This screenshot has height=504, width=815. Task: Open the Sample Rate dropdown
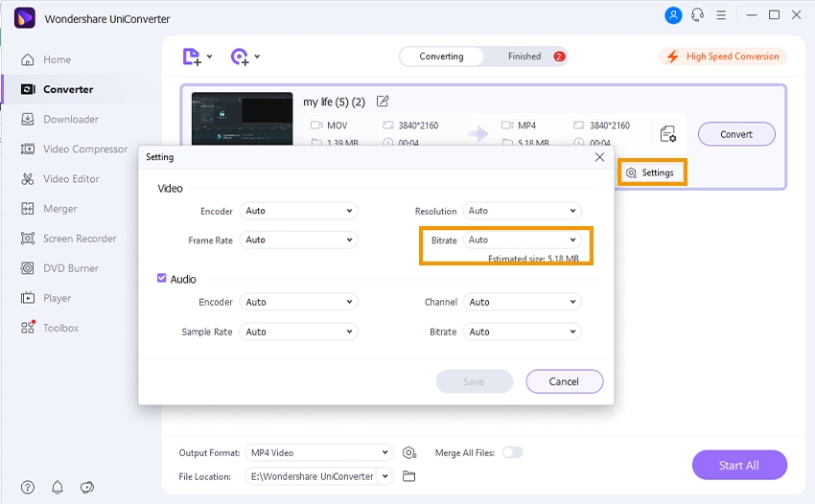298,332
